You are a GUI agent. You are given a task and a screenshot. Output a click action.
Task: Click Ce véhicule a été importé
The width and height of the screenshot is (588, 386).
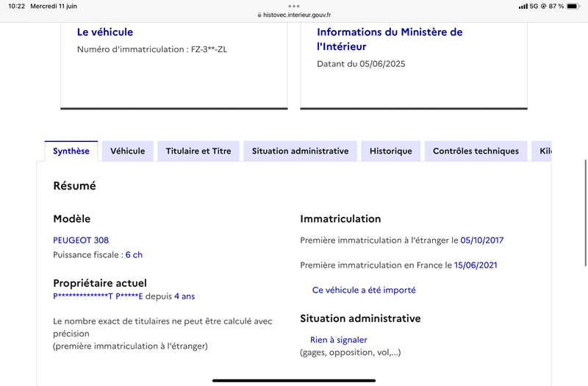point(364,290)
